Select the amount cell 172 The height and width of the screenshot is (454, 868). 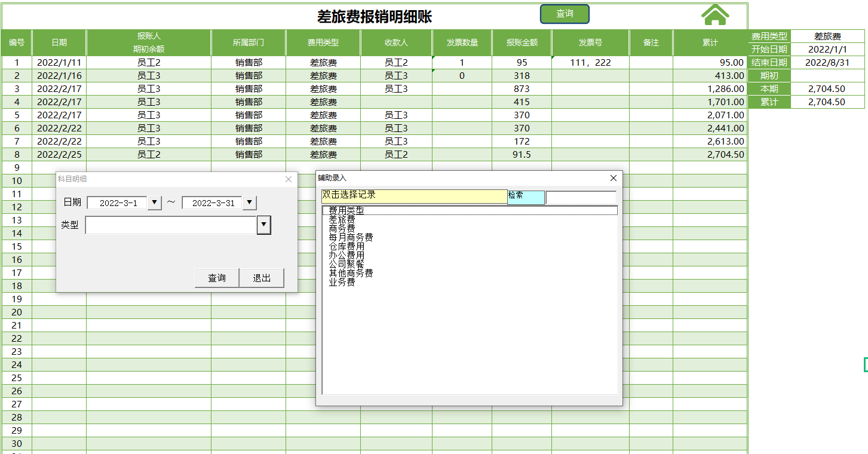(522, 141)
